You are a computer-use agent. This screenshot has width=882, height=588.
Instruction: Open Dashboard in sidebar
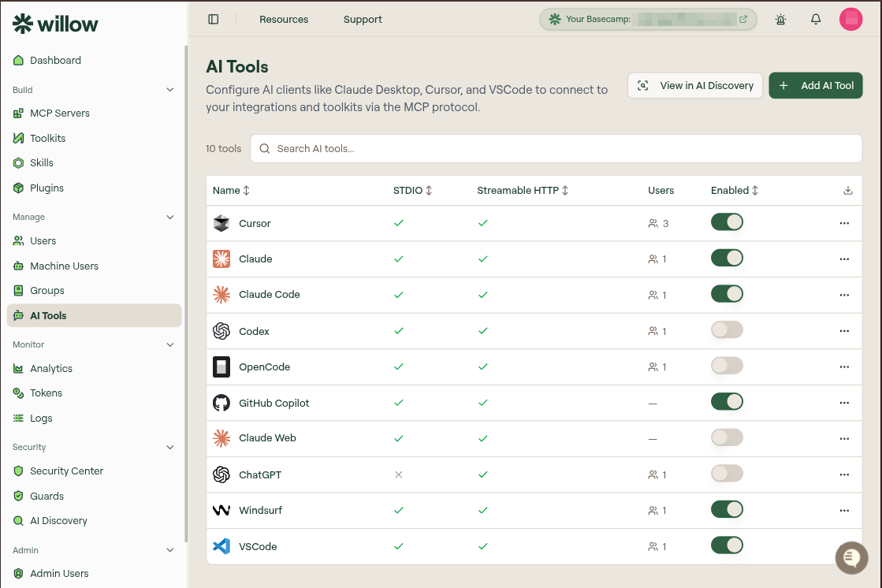pyautogui.click(x=94, y=60)
